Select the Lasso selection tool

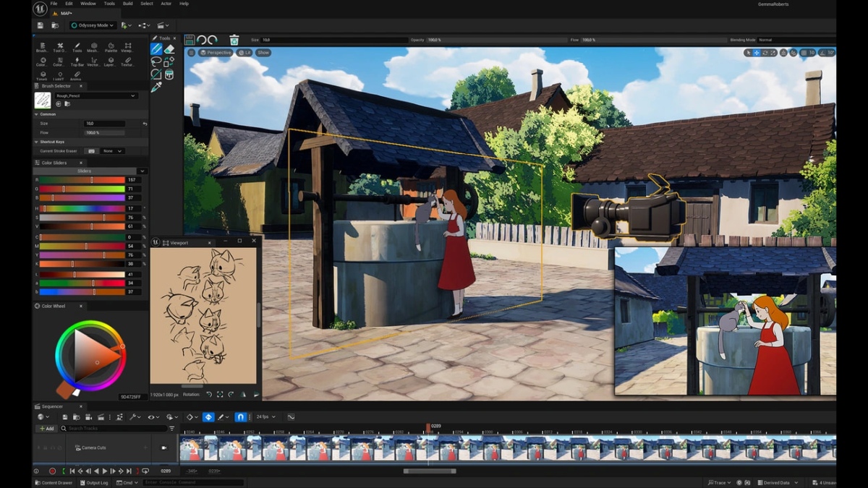pyautogui.click(x=156, y=62)
